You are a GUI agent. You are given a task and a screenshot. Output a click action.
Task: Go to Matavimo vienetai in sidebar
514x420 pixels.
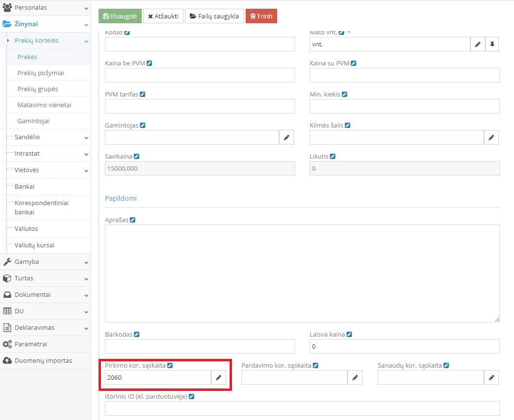click(44, 105)
